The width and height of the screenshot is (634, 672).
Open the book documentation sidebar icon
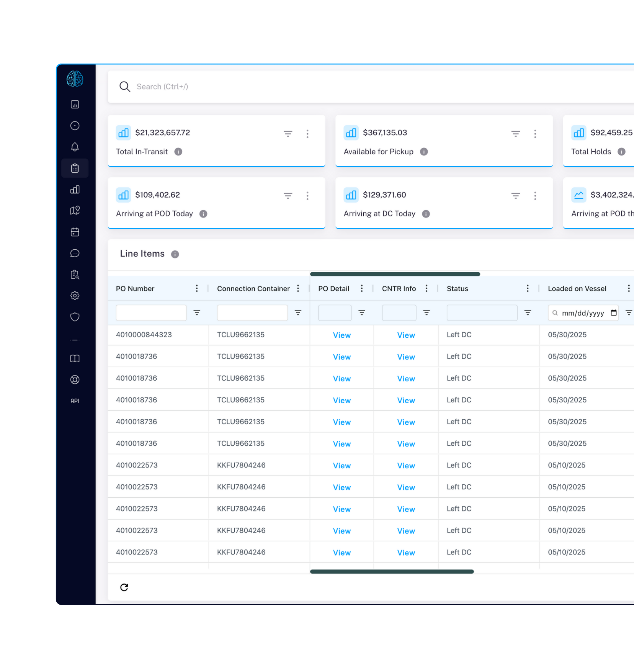pos(75,358)
